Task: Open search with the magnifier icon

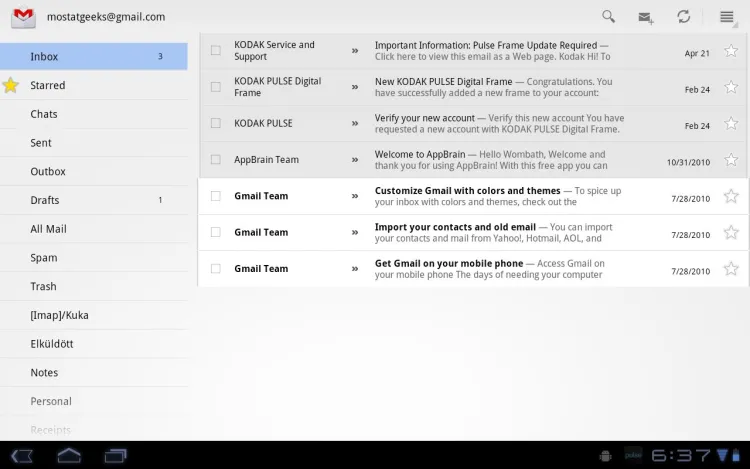Action: pyautogui.click(x=608, y=17)
